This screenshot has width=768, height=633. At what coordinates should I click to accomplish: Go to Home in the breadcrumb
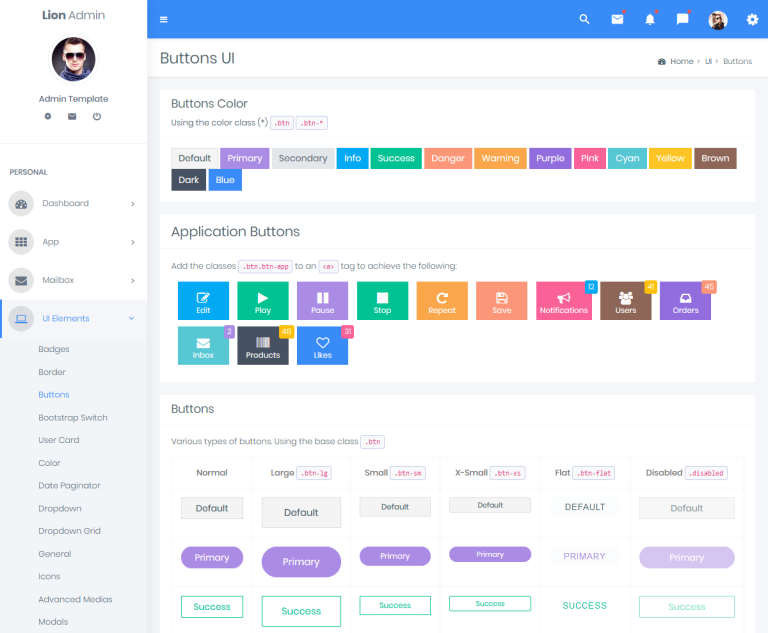pyautogui.click(x=682, y=62)
